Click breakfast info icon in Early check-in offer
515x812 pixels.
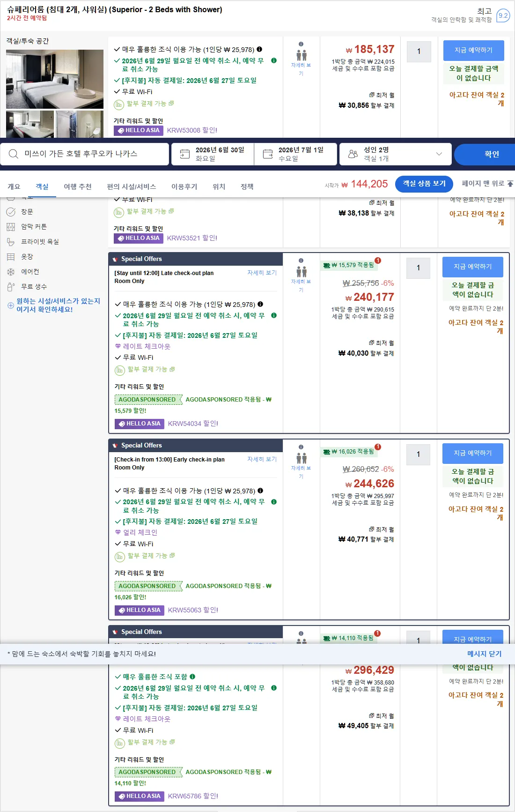pyautogui.click(x=260, y=491)
